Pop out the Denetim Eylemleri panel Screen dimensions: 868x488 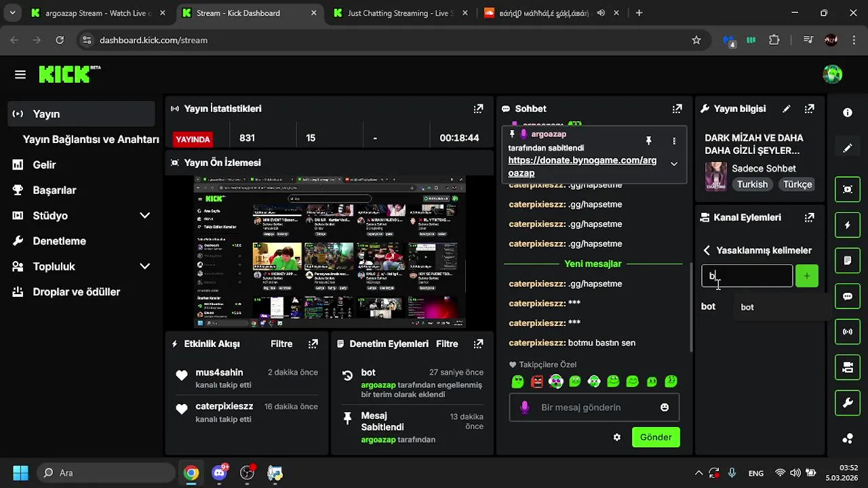[x=478, y=344]
